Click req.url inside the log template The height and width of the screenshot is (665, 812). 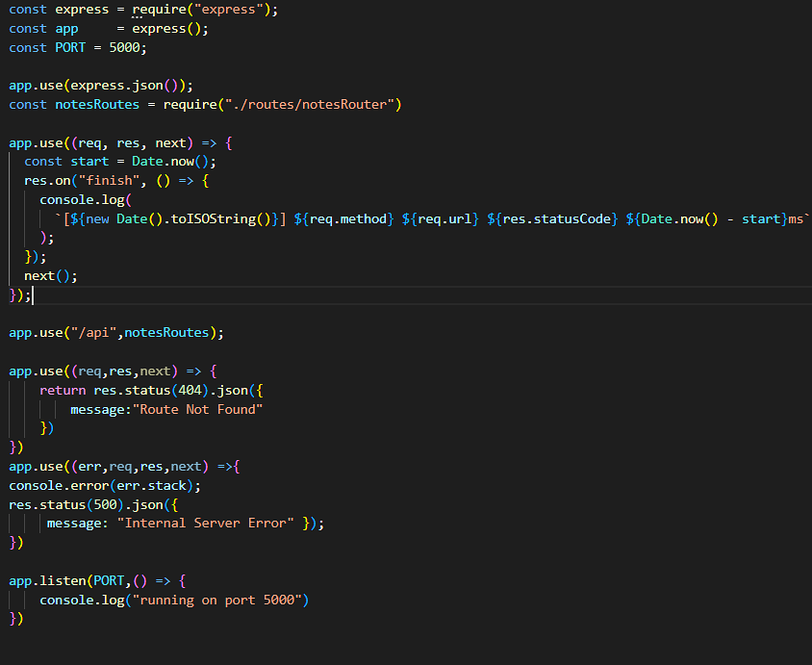point(444,219)
